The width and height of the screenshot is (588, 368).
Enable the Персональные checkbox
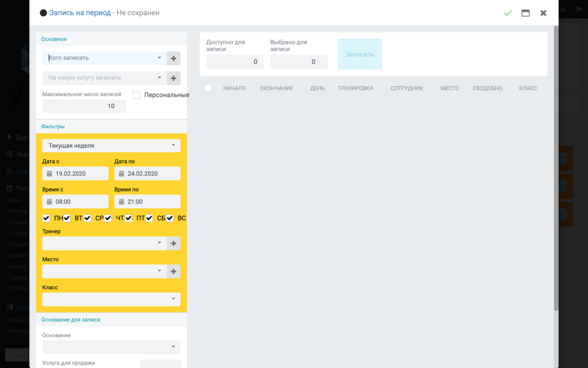(136, 95)
